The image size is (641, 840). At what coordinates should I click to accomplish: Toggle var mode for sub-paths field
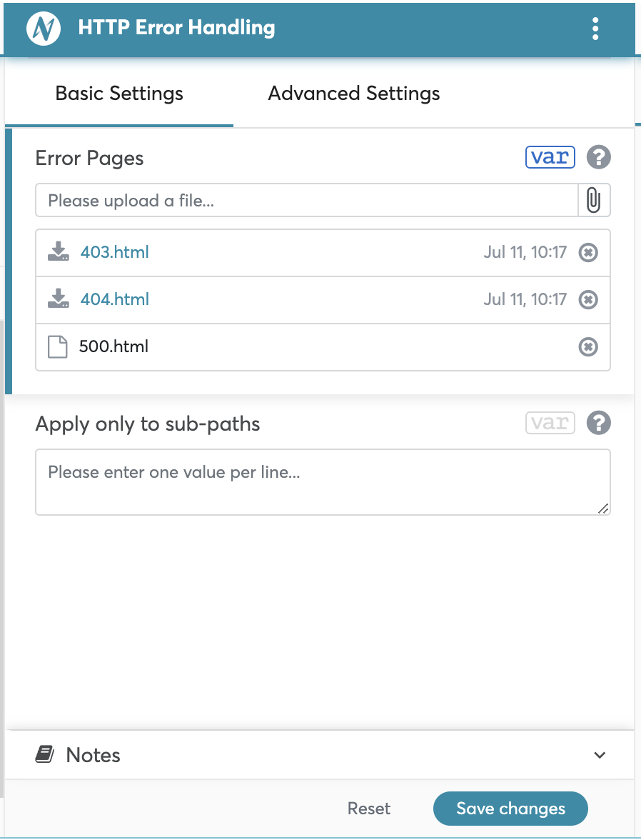(x=550, y=424)
